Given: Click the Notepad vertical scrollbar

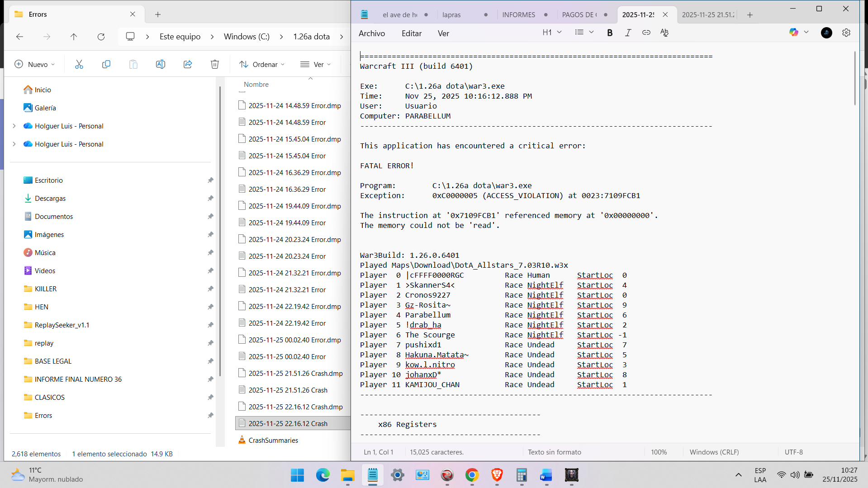Looking at the screenshot, I should coord(854,78).
